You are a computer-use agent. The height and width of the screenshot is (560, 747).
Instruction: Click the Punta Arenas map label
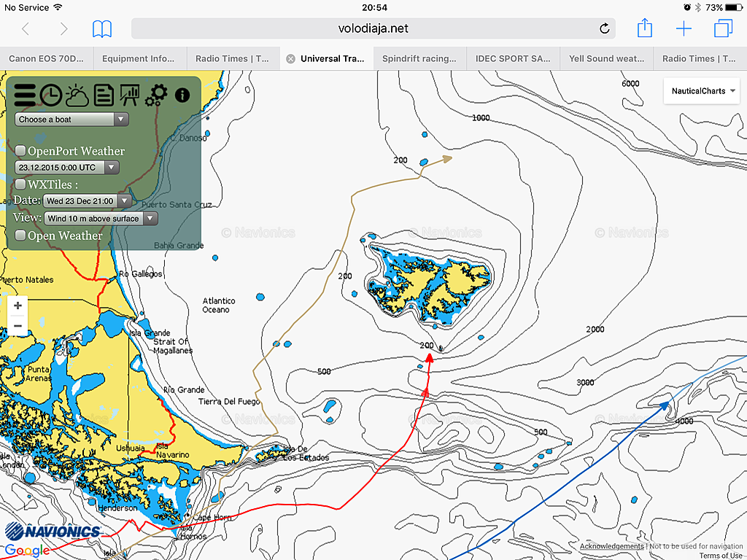(38, 374)
